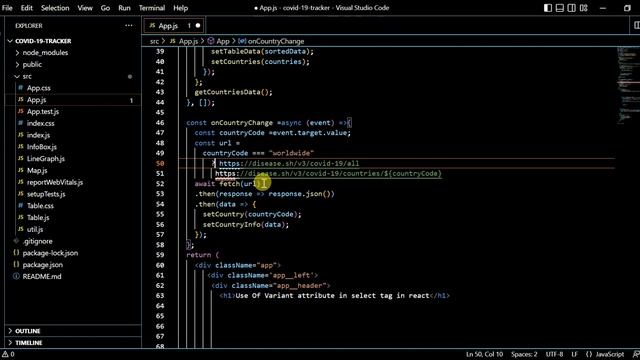Open Table.css in explorer

pos(40,206)
